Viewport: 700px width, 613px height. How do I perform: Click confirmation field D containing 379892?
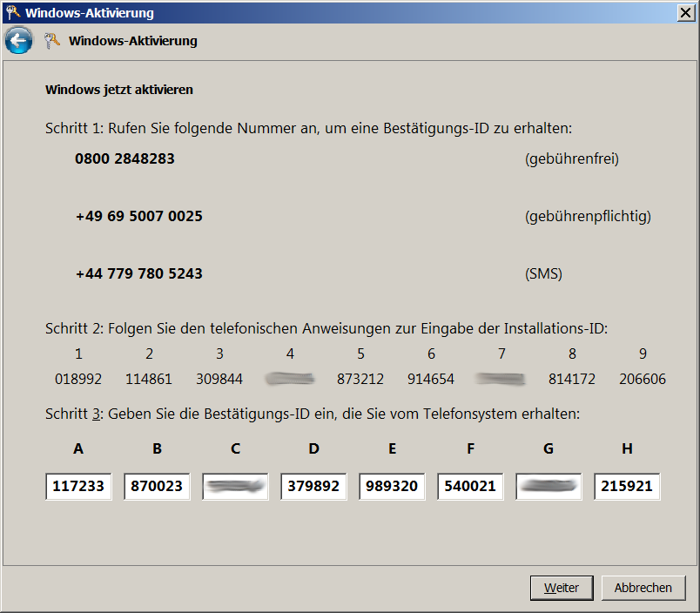point(313,487)
